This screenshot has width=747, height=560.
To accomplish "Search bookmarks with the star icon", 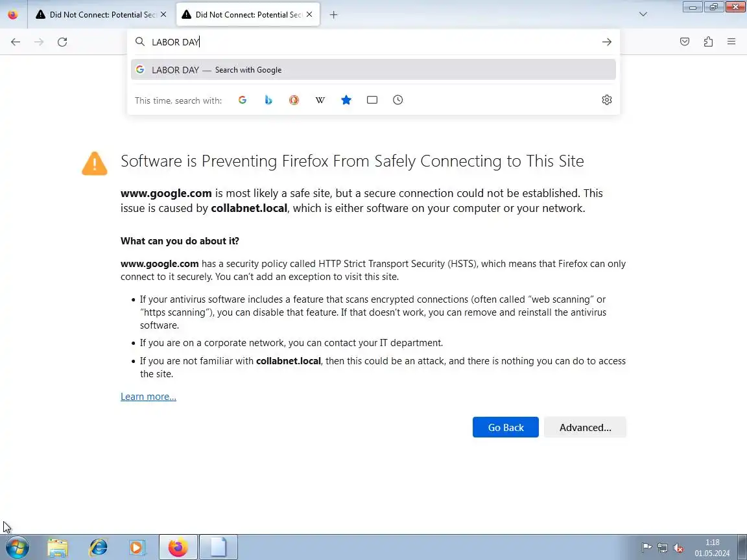I will [x=346, y=100].
